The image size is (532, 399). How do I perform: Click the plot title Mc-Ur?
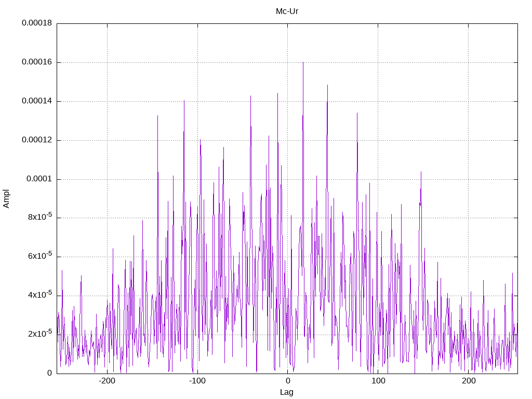point(287,11)
